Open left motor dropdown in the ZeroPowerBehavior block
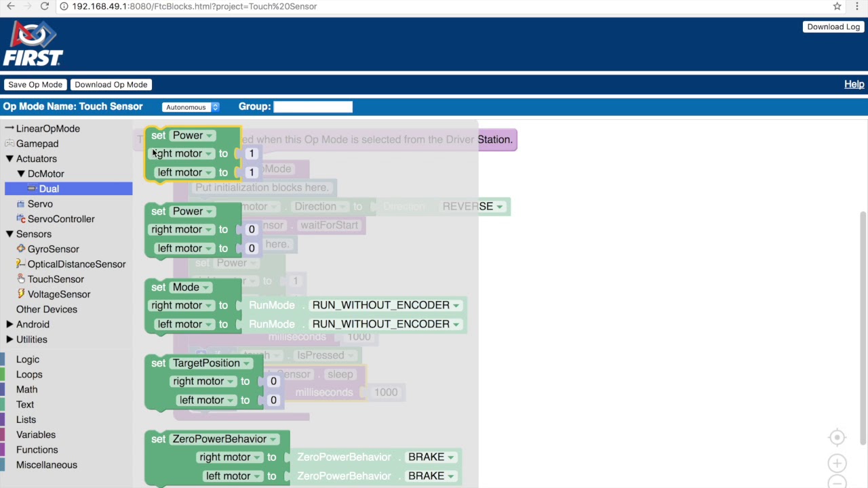Image resolution: width=868 pixels, height=488 pixels. click(x=233, y=476)
